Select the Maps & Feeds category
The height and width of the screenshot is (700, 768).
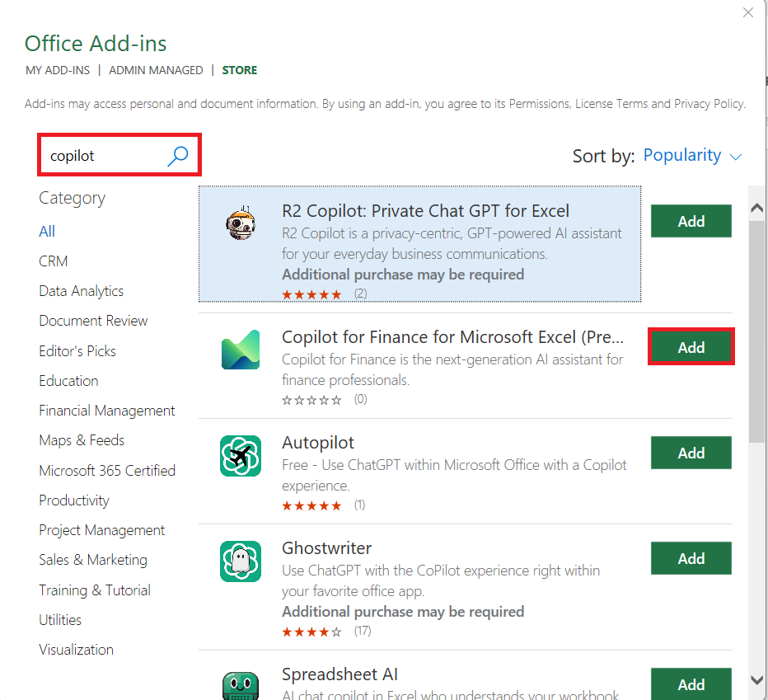pos(82,440)
